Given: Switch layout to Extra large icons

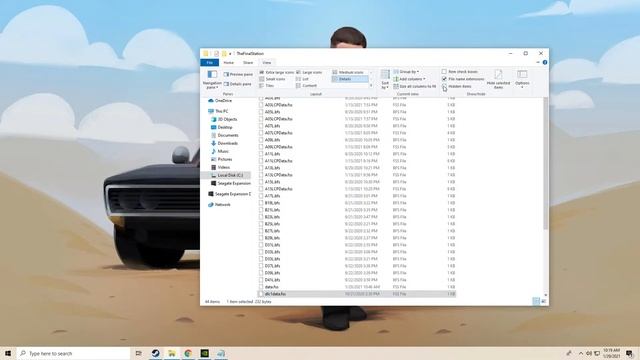Looking at the screenshot, I should [277, 72].
